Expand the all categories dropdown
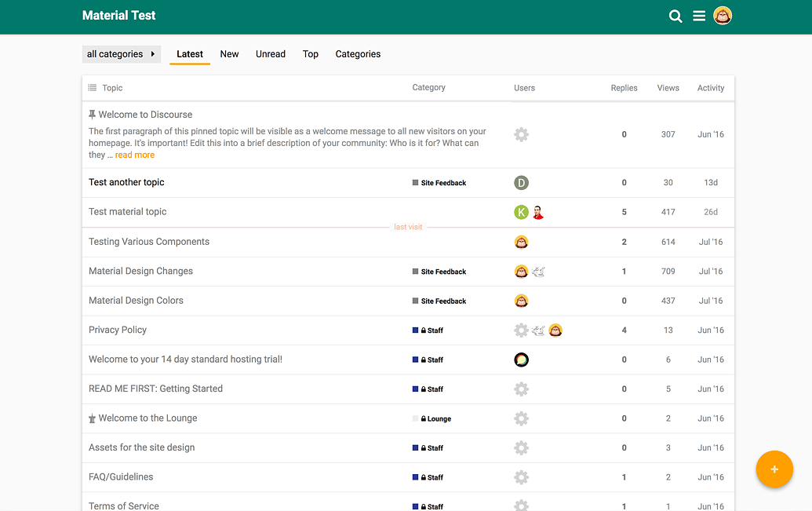This screenshot has height=511, width=812. (121, 54)
